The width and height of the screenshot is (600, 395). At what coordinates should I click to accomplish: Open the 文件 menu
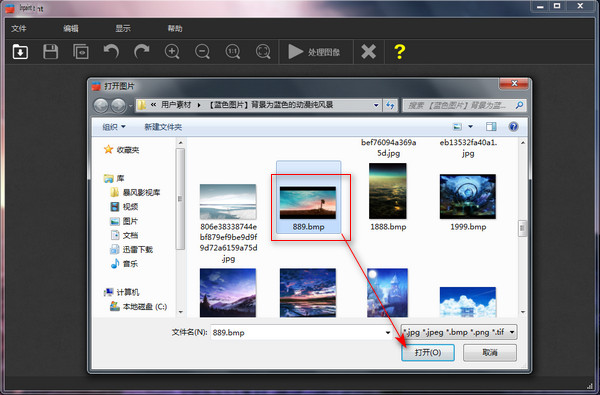tap(19, 28)
